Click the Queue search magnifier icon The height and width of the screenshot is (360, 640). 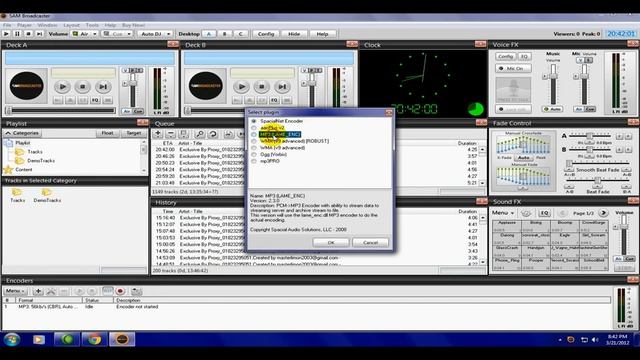click(200, 134)
